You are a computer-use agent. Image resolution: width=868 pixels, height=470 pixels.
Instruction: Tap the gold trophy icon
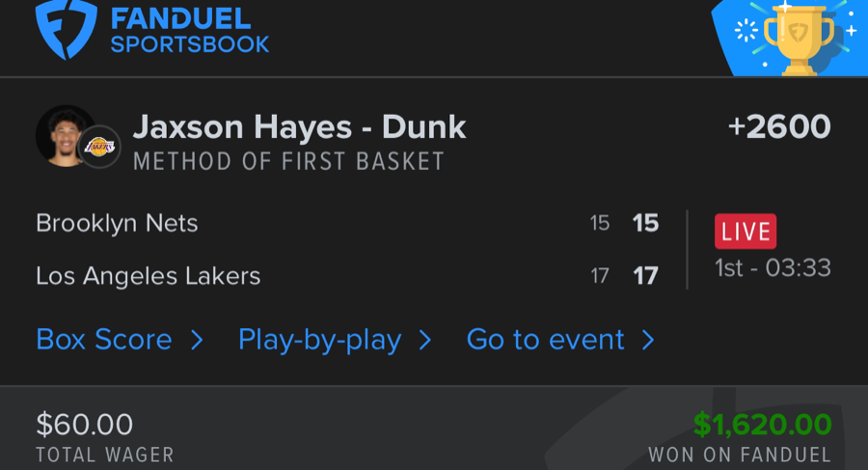[797, 37]
